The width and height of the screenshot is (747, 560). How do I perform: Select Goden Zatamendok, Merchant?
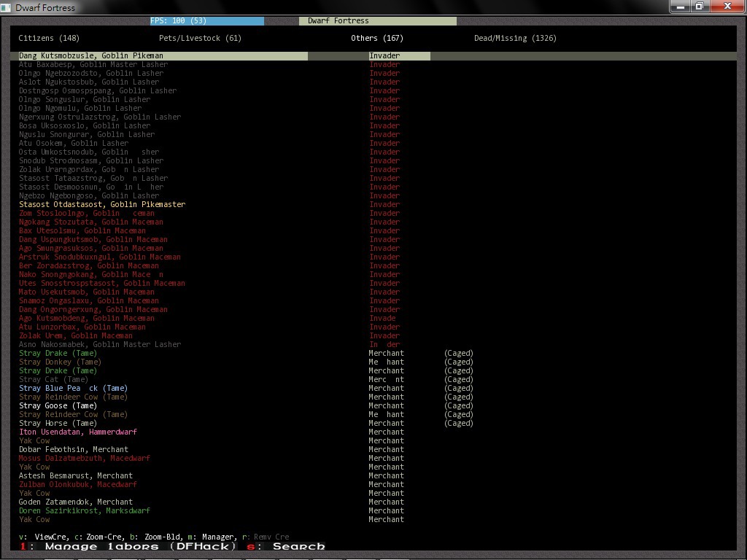tap(76, 502)
